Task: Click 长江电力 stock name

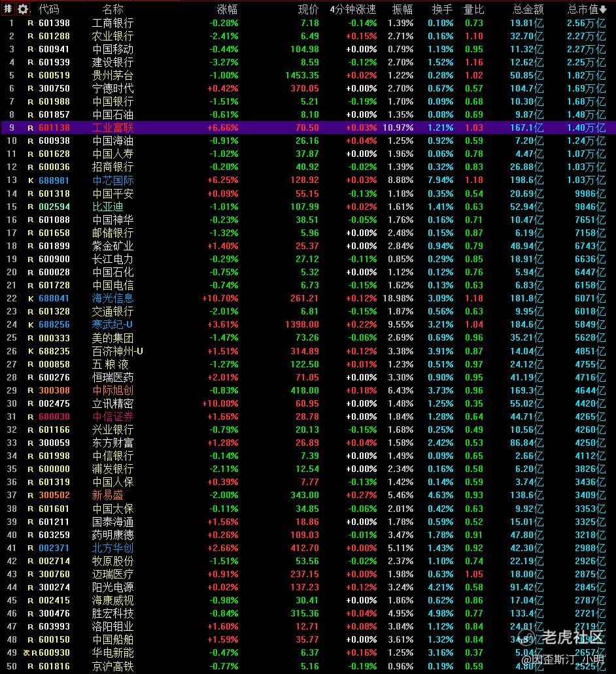Action: click(x=112, y=259)
